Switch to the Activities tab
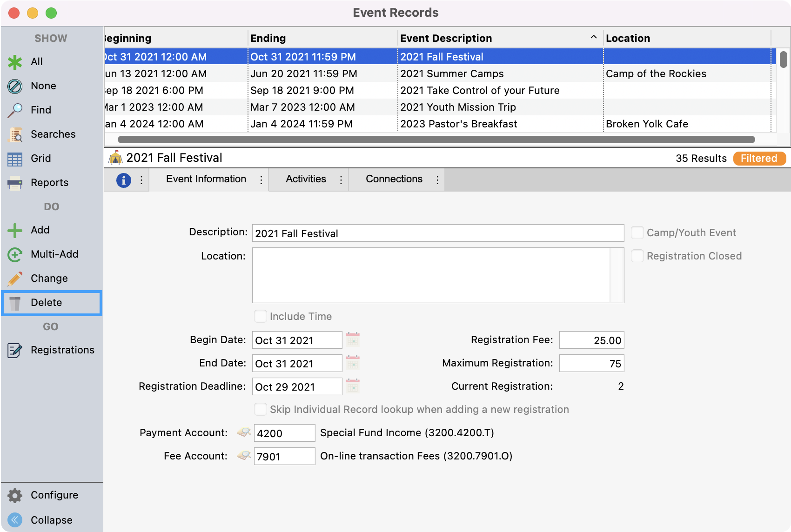Image resolution: width=791 pixels, height=532 pixels. pos(306,179)
